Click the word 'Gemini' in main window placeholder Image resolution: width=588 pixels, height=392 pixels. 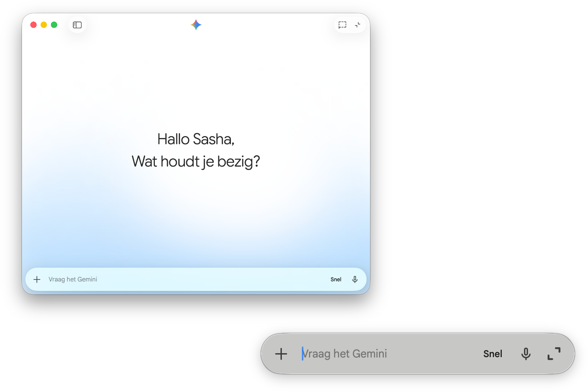pos(87,279)
